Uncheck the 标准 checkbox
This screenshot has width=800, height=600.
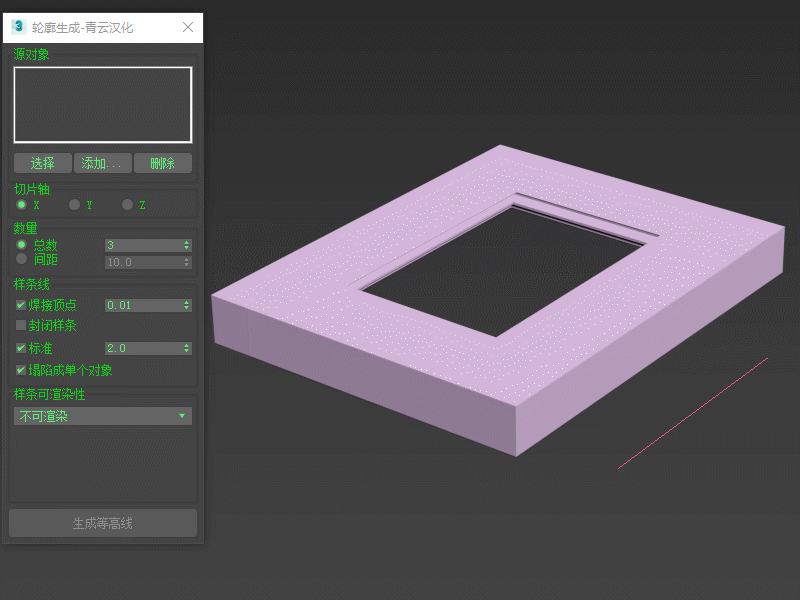coord(21,348)
